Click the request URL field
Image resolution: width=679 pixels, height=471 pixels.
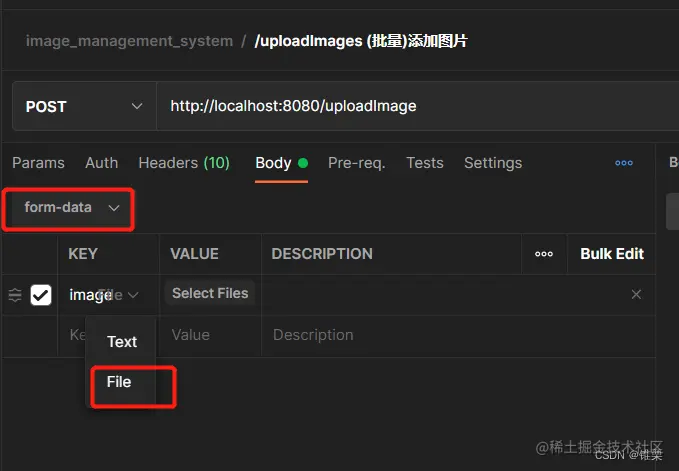[417, 106]
